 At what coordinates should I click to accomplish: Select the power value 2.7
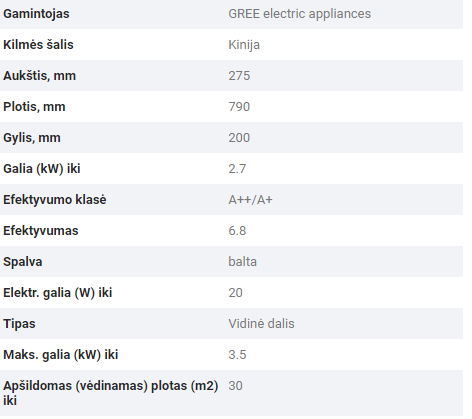point(237,169)
